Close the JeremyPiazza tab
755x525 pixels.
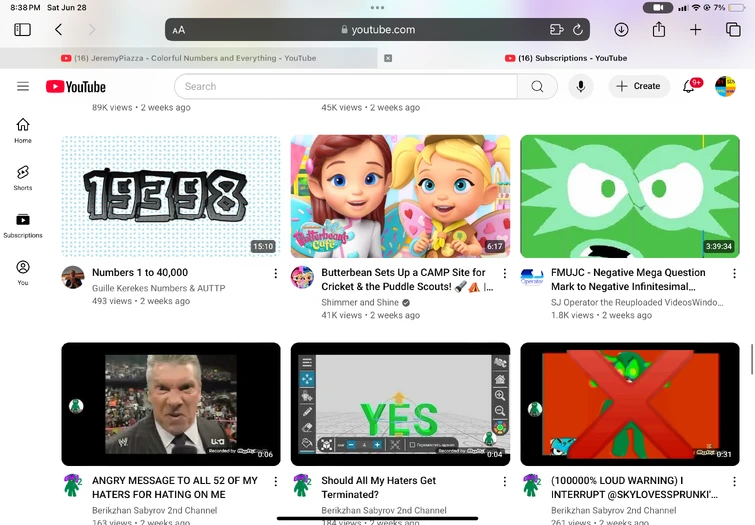click(x=388, y=58)
